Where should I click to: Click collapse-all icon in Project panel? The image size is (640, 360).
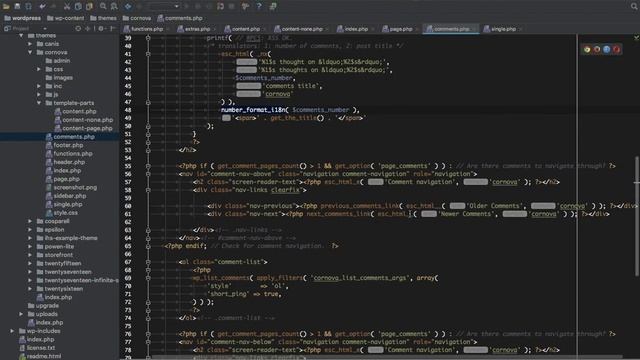click(x=88, y=29)
